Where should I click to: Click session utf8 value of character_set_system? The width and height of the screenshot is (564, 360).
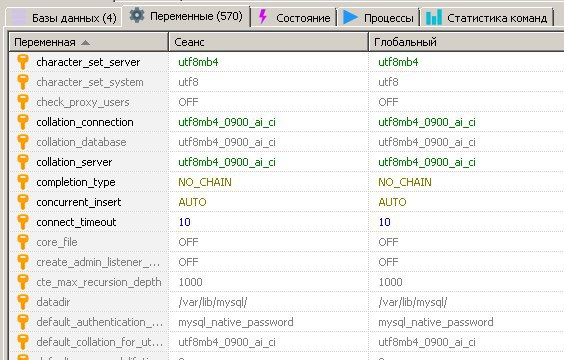point(188,82)
